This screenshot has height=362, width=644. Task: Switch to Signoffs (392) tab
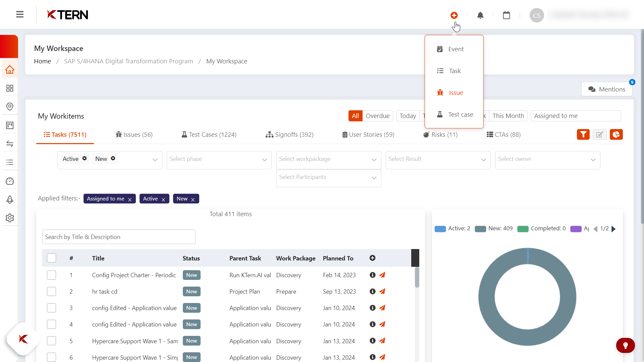coord(289,134)
